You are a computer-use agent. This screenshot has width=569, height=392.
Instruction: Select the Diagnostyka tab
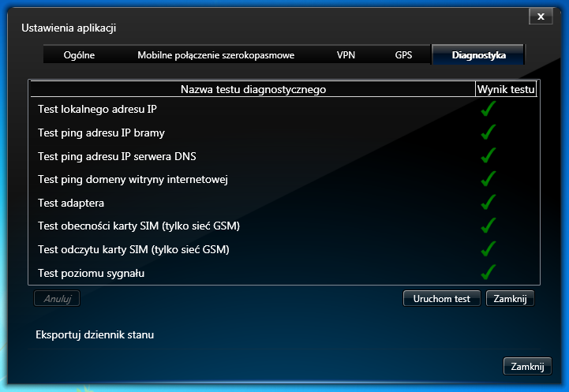pos(477,55)
